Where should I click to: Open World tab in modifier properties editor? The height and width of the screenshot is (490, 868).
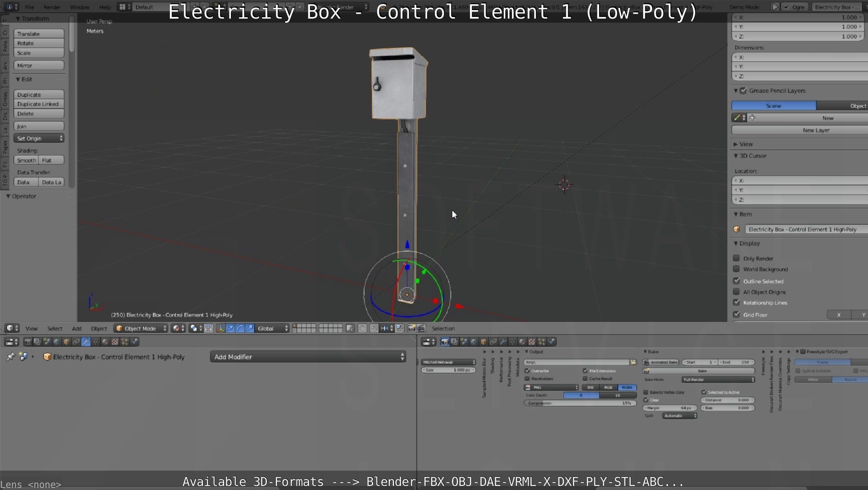pos(57,342)
